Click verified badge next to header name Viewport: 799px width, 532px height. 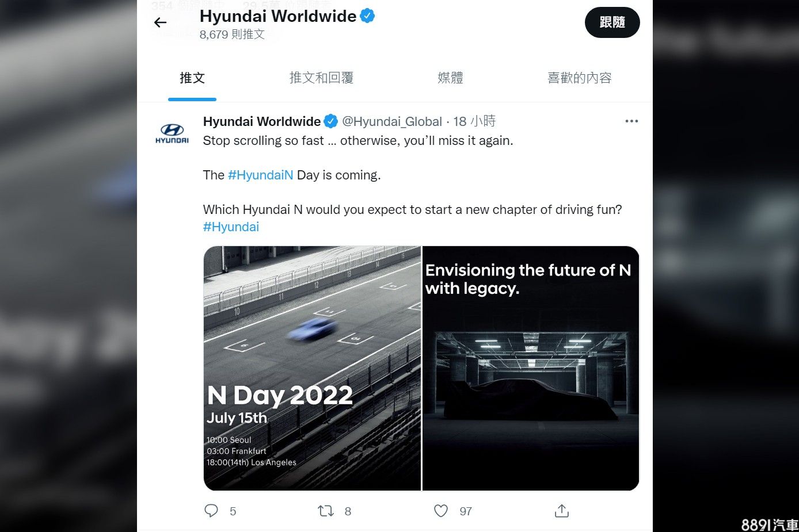367,16
